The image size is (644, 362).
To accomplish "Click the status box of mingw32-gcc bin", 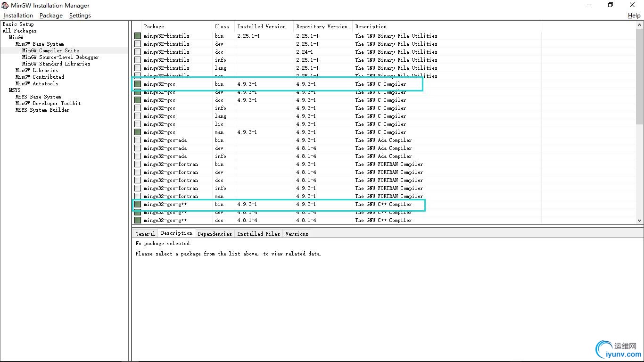I will click(x=138, y=84).
